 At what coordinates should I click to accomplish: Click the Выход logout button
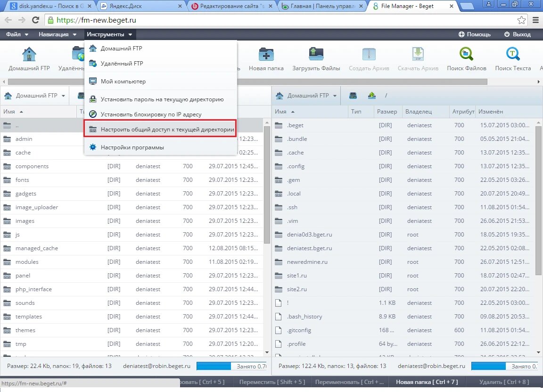pyautogui.click(x=518, y=34)
